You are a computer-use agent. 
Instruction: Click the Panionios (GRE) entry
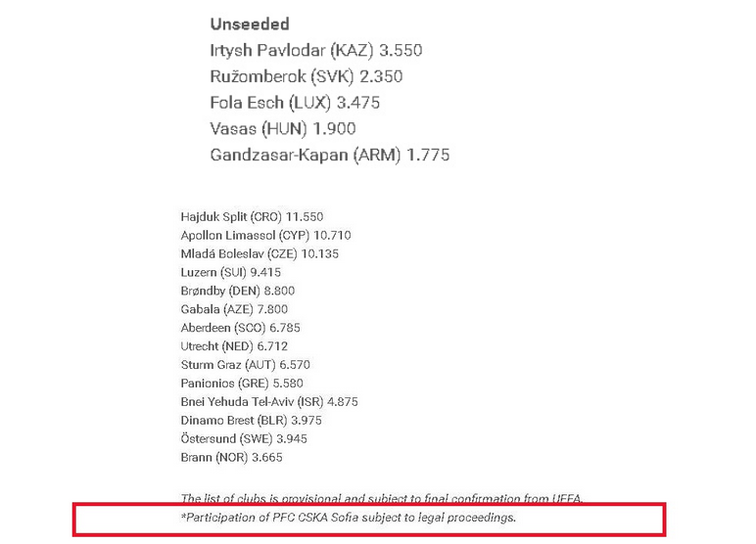240,383
